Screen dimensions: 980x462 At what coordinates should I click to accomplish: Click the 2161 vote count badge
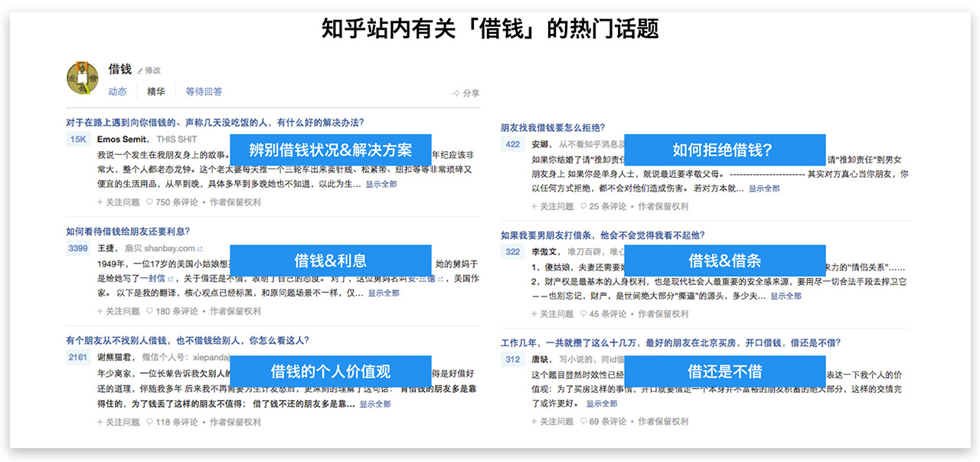(x=78, y=357)
